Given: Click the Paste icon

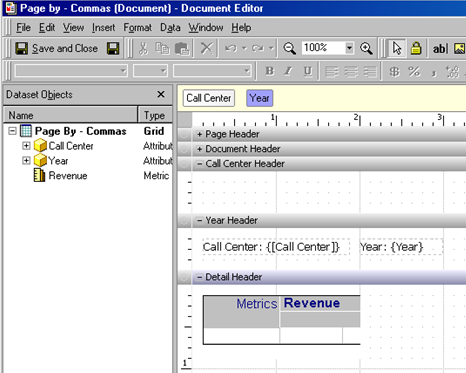Looking at the screenshot, I should click(x=182, y=49).
